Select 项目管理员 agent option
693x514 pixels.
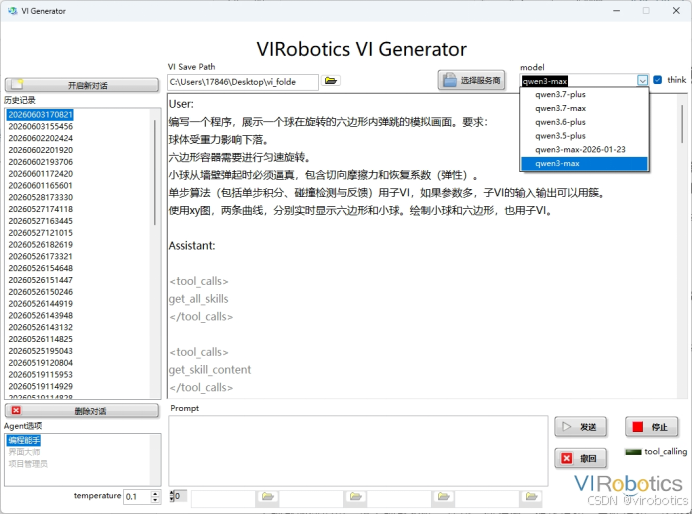click(x=28, y=464)
